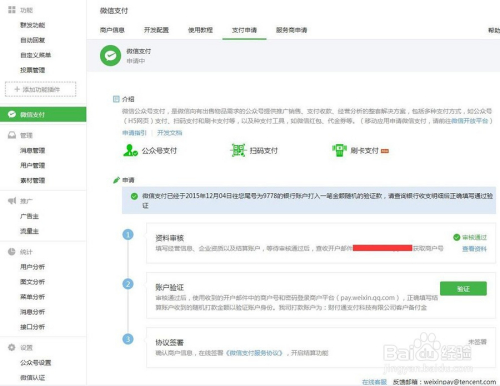Click the 刷卡支付 card reader icon

click(339, 150)
